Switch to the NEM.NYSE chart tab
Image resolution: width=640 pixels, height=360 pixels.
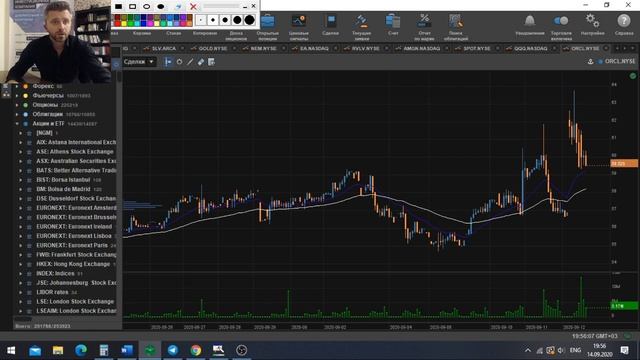pos(263,49)
